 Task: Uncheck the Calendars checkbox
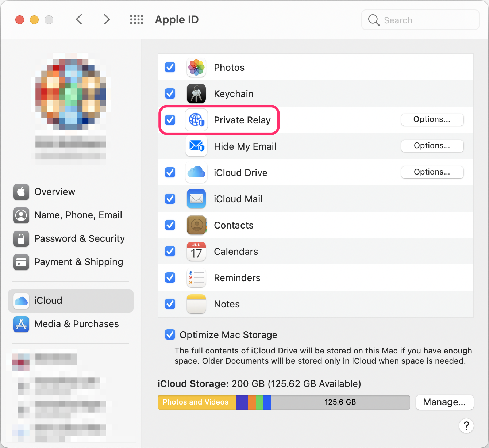(170, 251)
